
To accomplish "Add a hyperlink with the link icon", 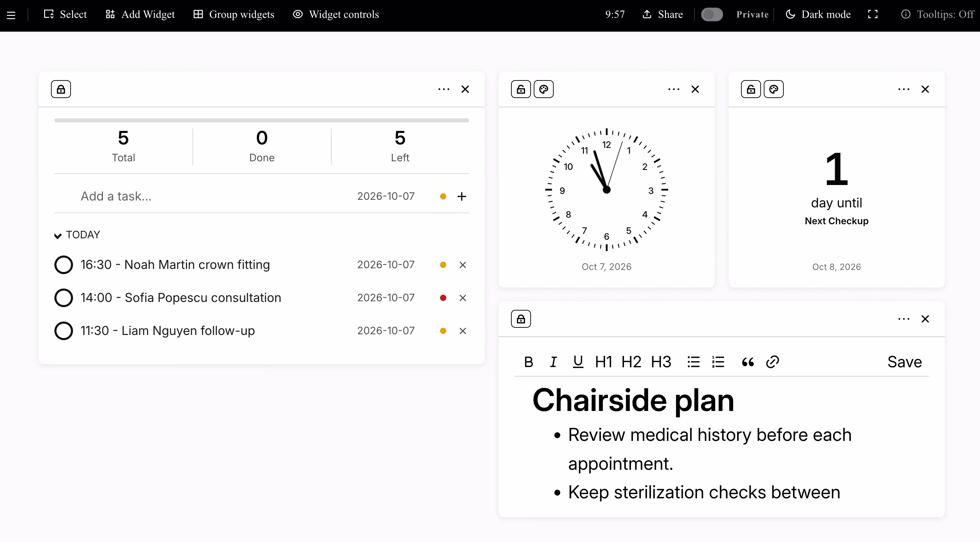I will pyautogui.click(x=773, y=362).
